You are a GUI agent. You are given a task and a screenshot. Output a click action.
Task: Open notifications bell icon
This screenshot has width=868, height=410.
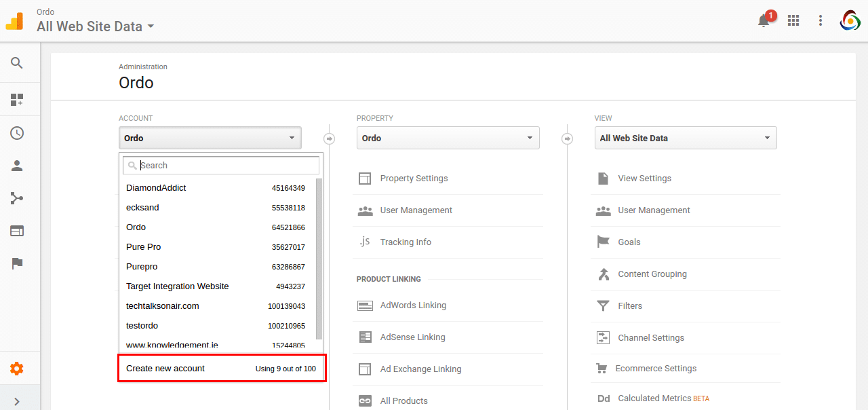pos(764,21)
